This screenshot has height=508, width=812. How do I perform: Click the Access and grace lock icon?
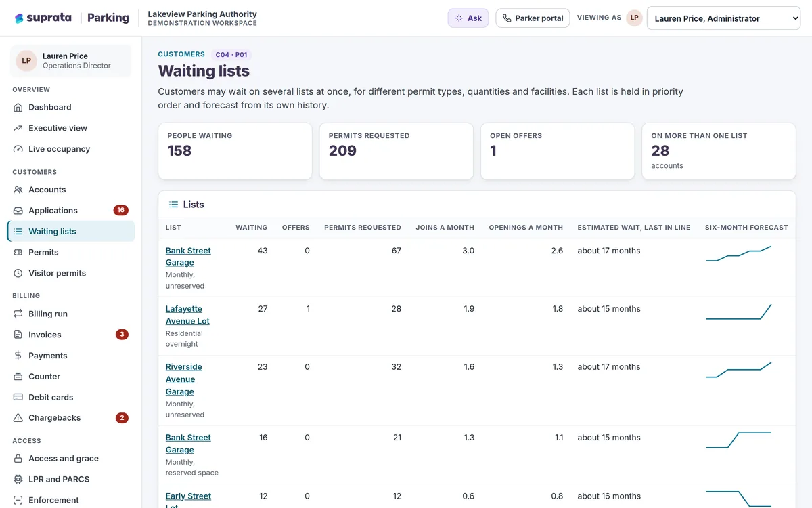point(18,459)
